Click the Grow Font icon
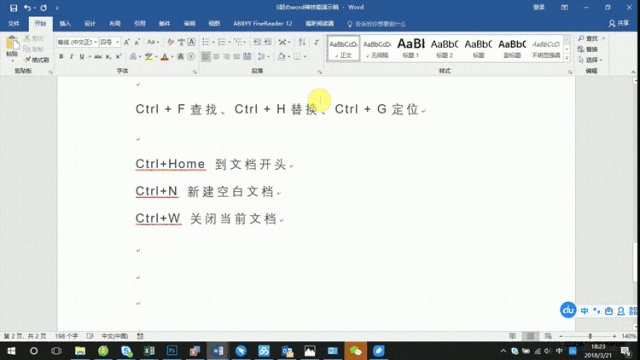The image size is (640, 360). click(127, 42)
